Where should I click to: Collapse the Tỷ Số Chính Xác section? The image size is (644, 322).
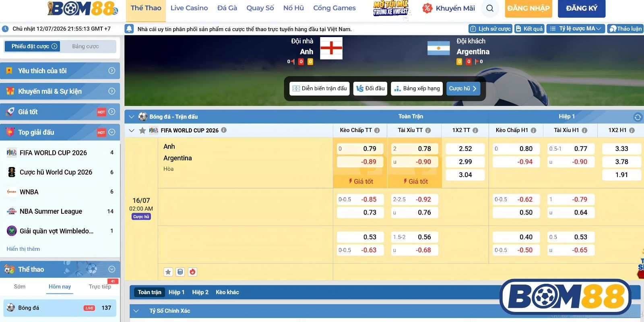pyautogui.click(x=136, y=311)
